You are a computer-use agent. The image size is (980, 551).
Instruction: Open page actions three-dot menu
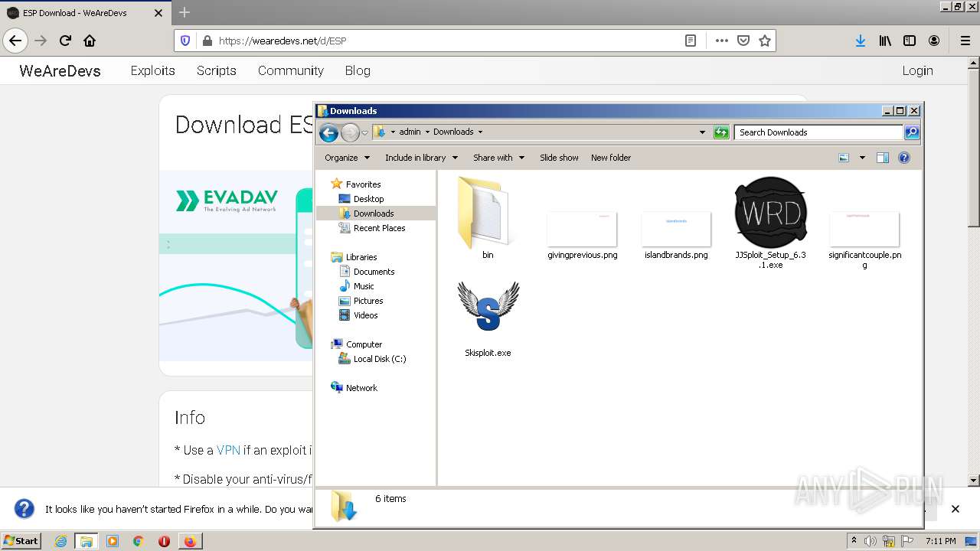click(x=721, y=41)
